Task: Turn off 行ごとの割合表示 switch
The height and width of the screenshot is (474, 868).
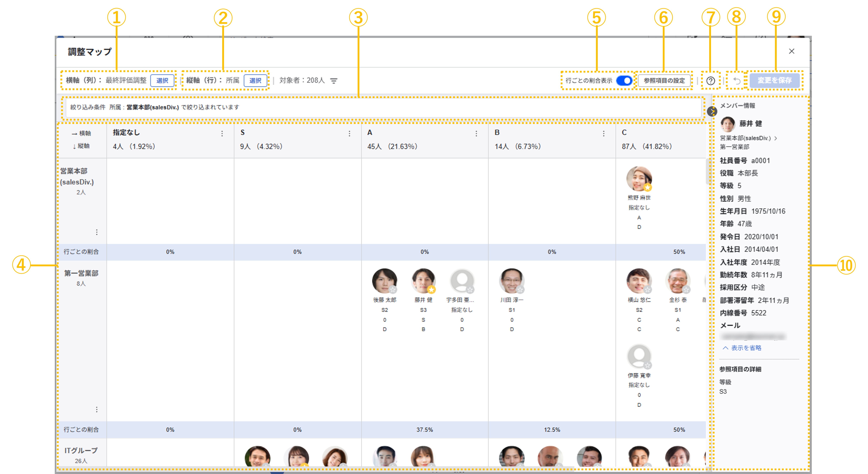Action: pos(624,81)
